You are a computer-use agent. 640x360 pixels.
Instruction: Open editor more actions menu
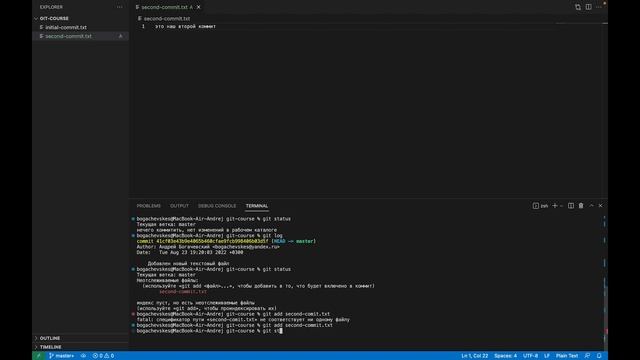pos(599,7)
